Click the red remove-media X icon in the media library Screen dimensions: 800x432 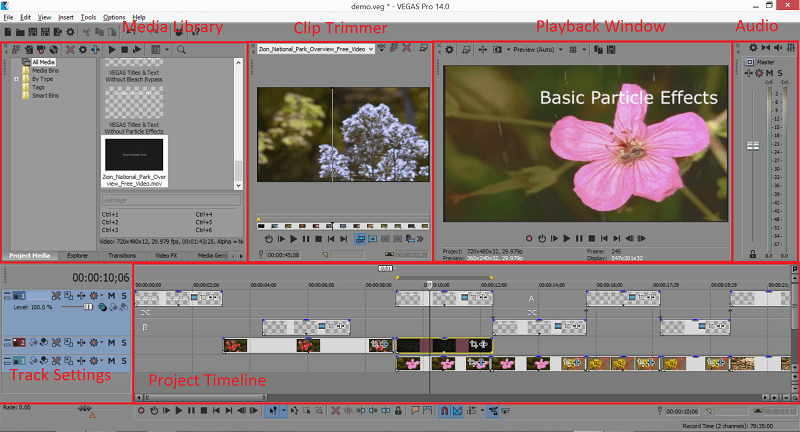click(70, 49)
